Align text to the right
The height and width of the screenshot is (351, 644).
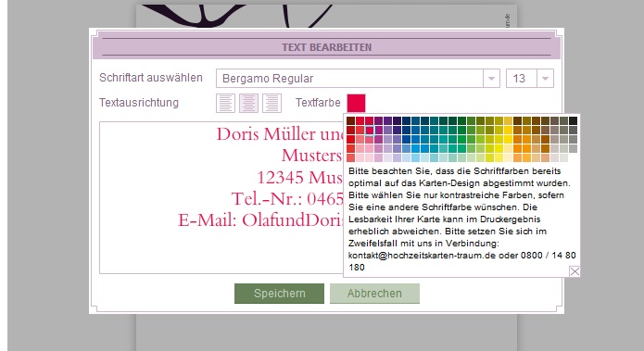click(271, 103)
